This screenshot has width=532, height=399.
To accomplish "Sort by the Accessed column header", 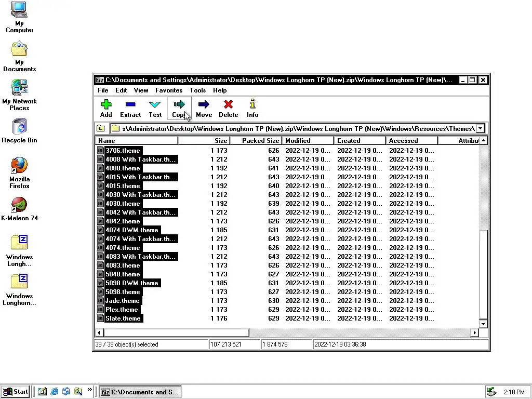I will [x=411, y=140].
